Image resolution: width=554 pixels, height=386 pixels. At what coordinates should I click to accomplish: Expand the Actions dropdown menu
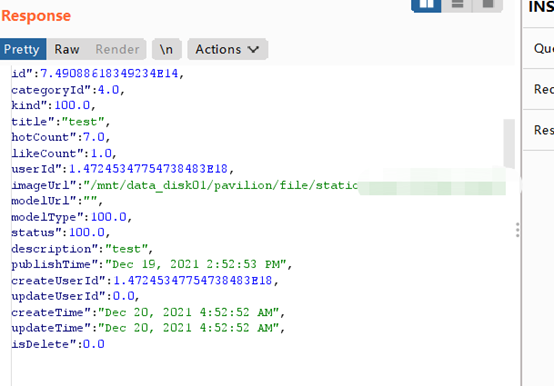click(x=228, y=49)
